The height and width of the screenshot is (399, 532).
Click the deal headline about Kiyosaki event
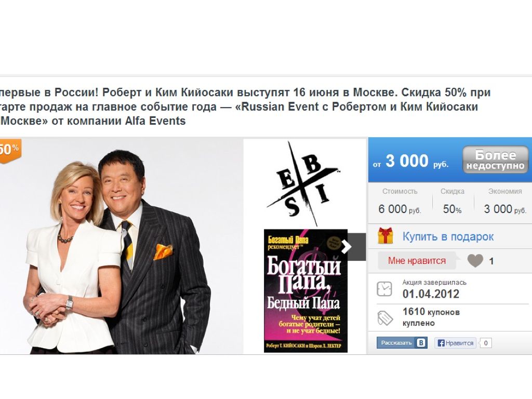245,107
